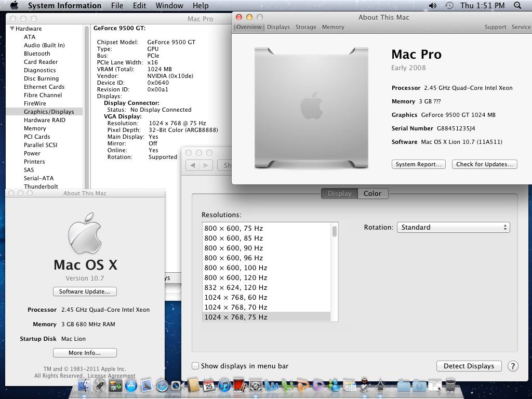Switch to the Displays tab
532x399 pixels.
(x=278, y=27)
